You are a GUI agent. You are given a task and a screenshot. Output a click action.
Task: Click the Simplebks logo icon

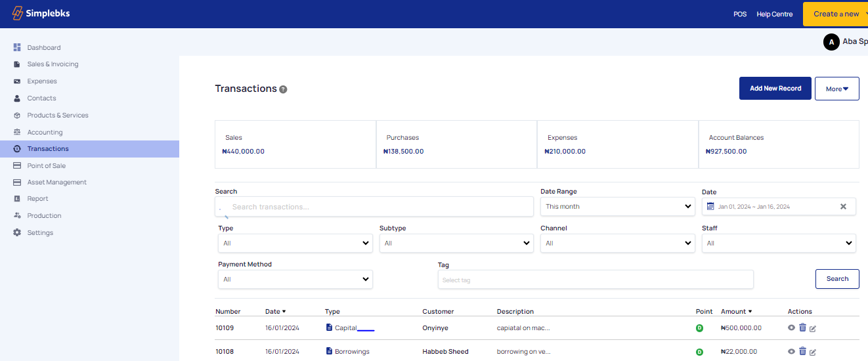(x=18, y=13)
